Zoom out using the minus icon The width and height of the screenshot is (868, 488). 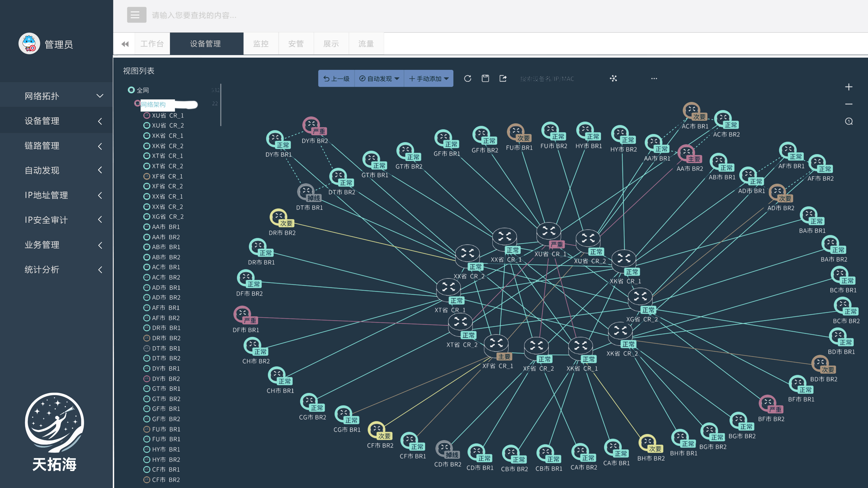click(x=849, y=104)
